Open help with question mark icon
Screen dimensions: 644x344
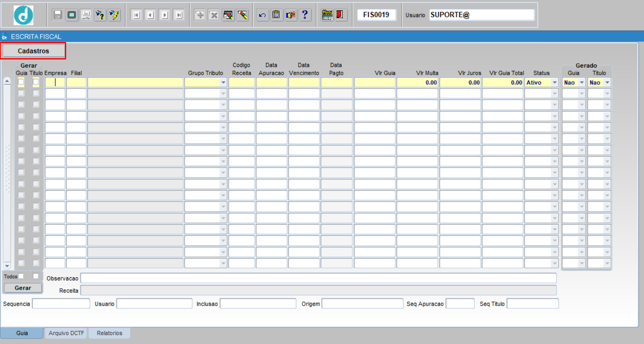pos(305,15)
